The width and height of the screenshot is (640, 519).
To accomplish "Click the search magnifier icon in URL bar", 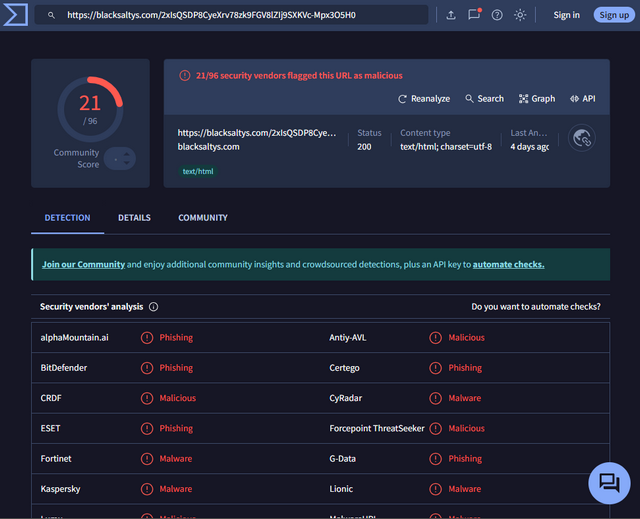I will pyautogui.click(x=51, y=15).
